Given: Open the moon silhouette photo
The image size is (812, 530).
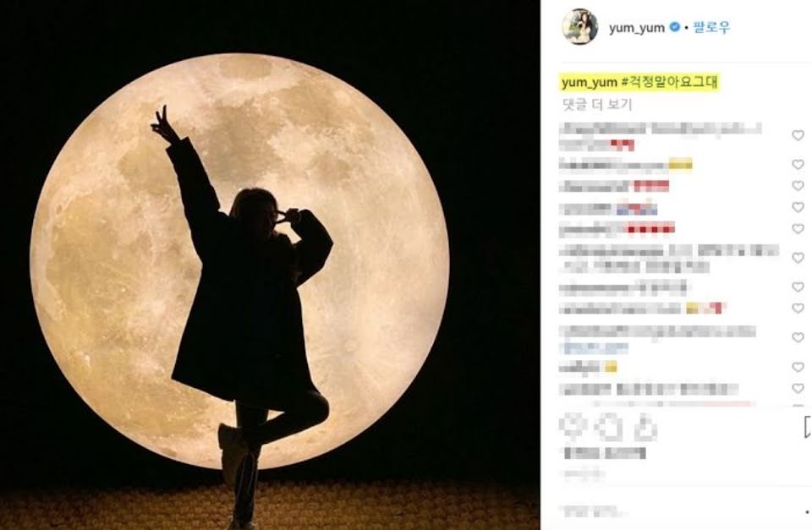Looking at the screenshot, I should 270,265.
